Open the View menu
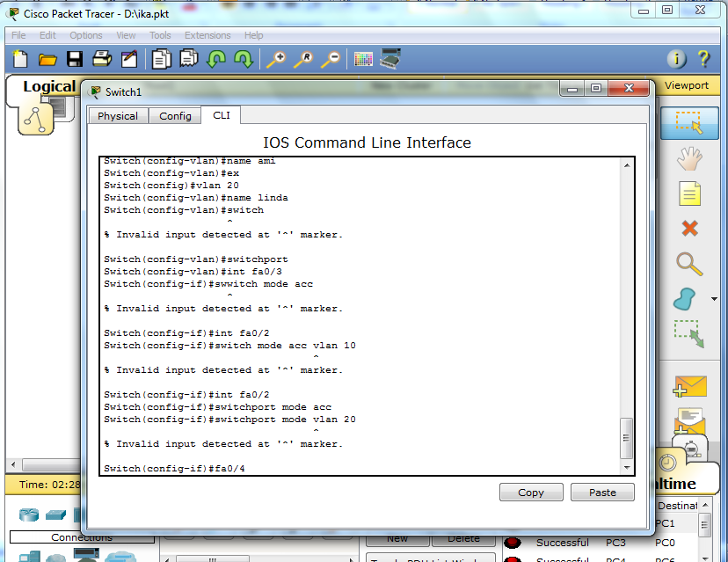 [126, 35]
